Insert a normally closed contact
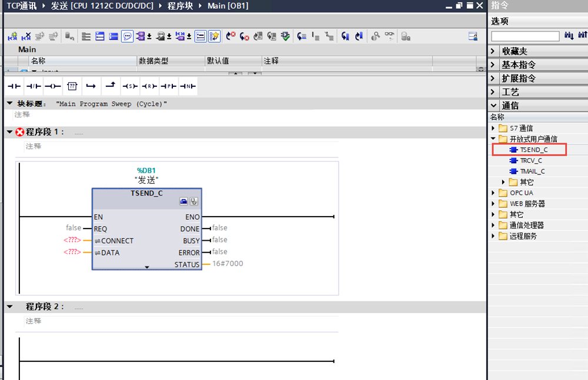This screenshot has width=588, height=380. pyautogui.click(x=34, y=86)
